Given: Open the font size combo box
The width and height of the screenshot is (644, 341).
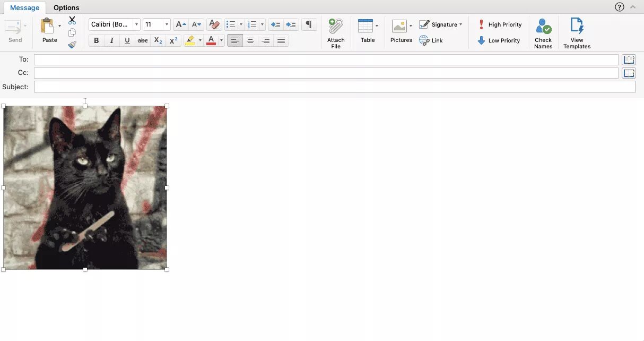Looking at the screenshot, I should [156, 24].
